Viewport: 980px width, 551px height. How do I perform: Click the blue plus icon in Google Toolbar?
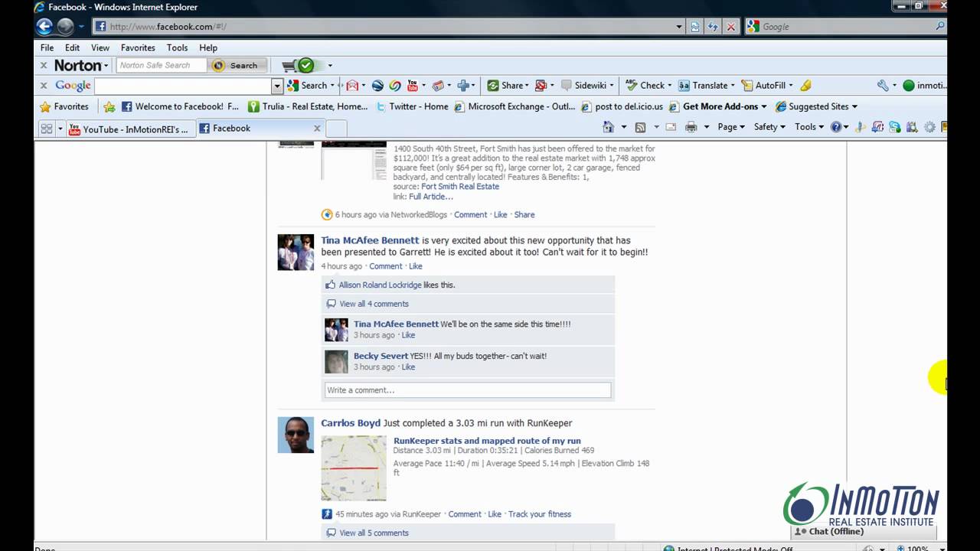coord(462,86)
